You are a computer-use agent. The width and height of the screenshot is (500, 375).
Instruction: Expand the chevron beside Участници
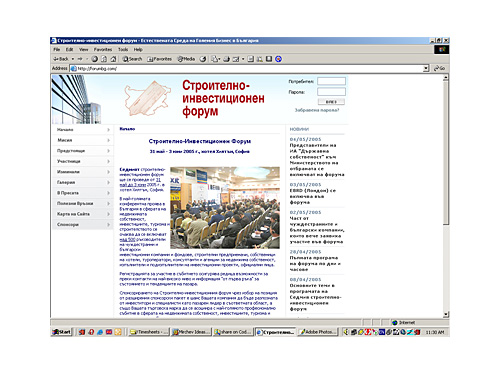109,161
